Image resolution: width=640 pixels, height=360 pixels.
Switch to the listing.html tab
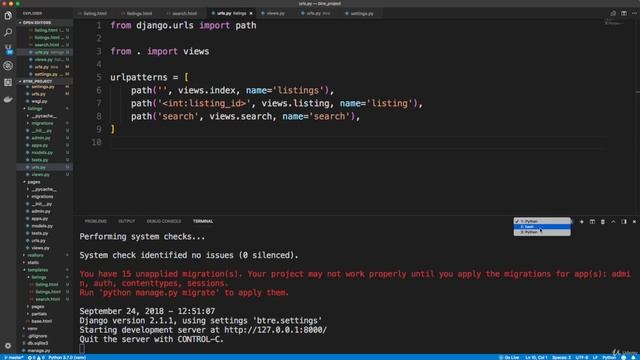click(x=95, y=13)
